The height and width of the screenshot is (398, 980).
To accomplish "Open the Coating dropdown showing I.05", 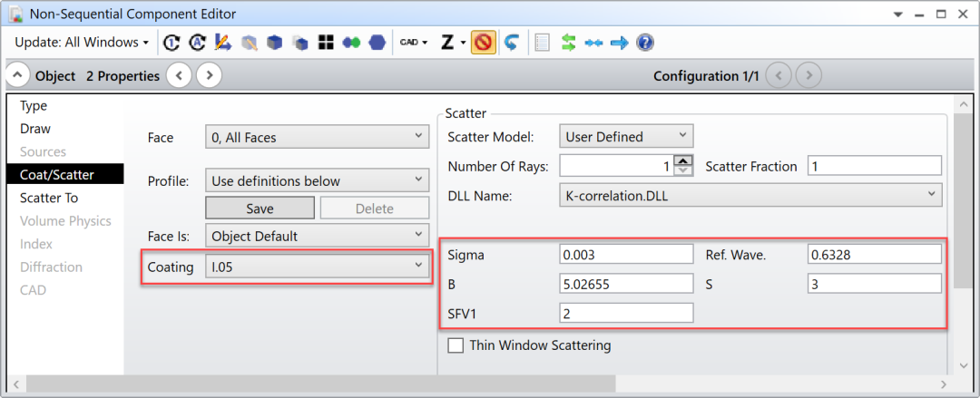I will [317, 266].
